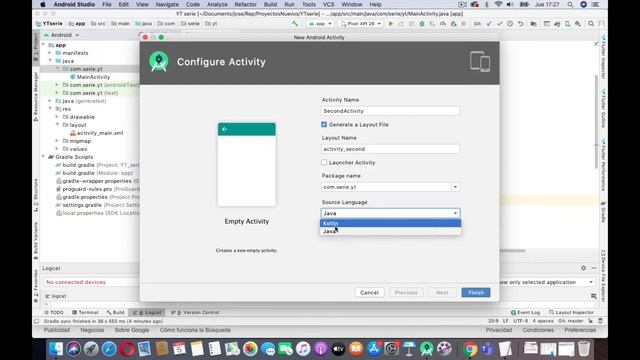Collapse Gradle Scripts node
Image resolution: width=640 pixels, height=360 pixels.
pyautogui.click(x=43, y=157)
